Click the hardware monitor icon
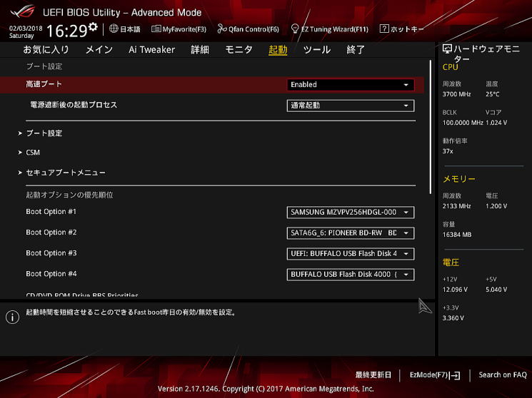Image resolution: width=532 pixels, height=398 pixels. [447, 49]
